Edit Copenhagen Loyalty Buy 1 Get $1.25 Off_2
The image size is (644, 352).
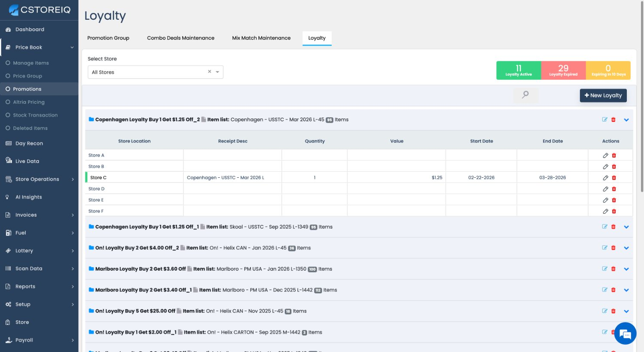(604, 120)
